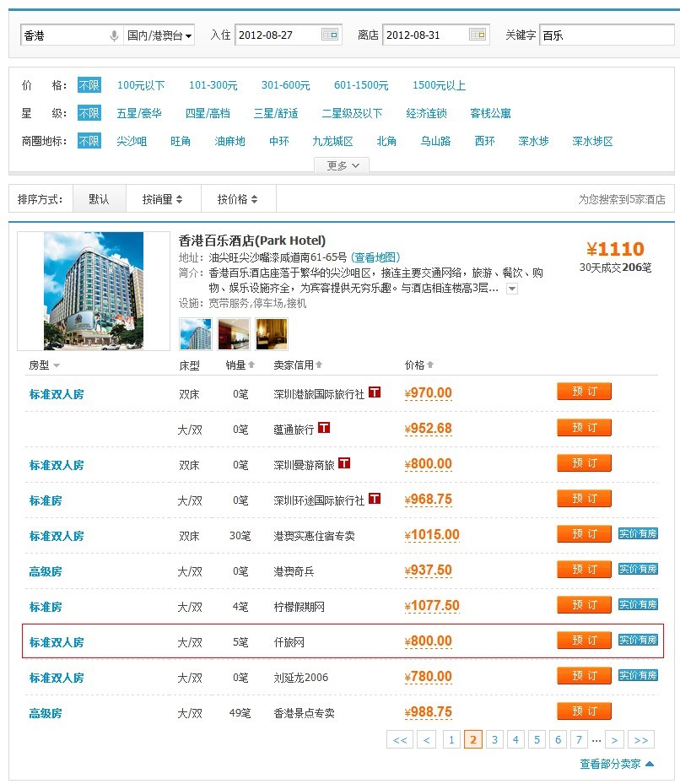Go to page 7 of sellers
Viewport: 680px width, 784px height.
[x=579, y=739]
